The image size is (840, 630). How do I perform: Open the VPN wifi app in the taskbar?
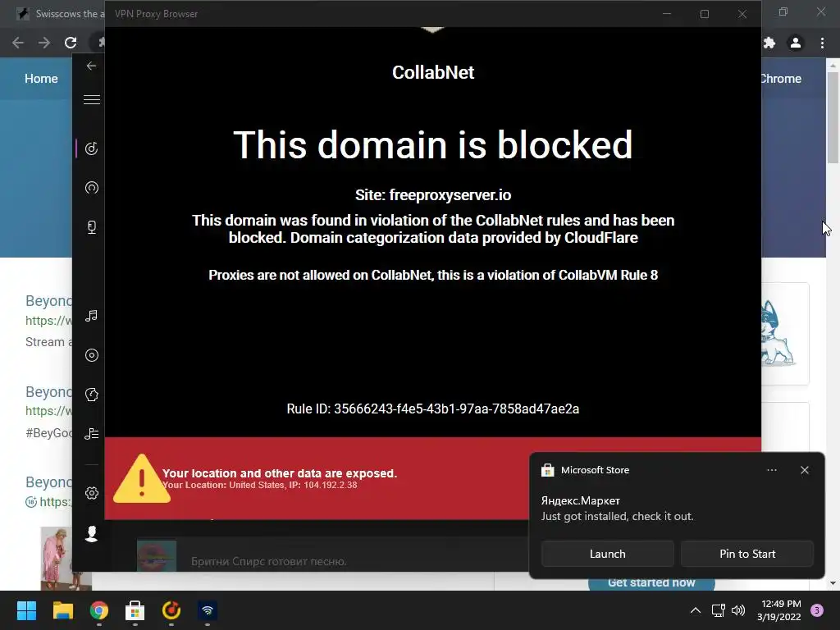click(208, 610)
